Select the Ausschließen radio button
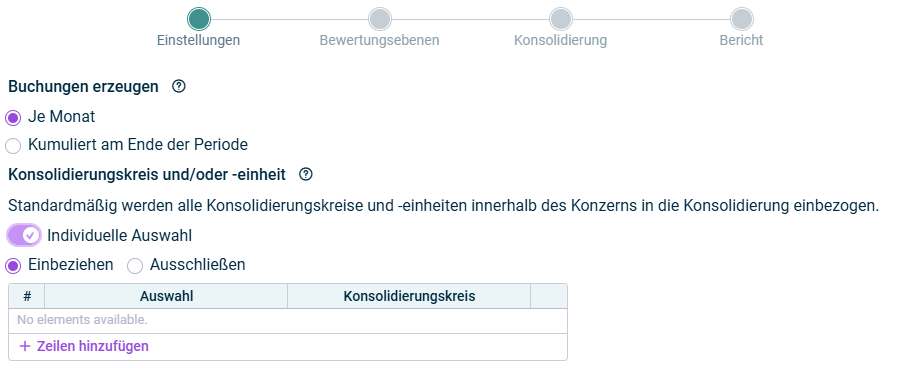Viewport: 913px width, 370px height. [135, 266]
